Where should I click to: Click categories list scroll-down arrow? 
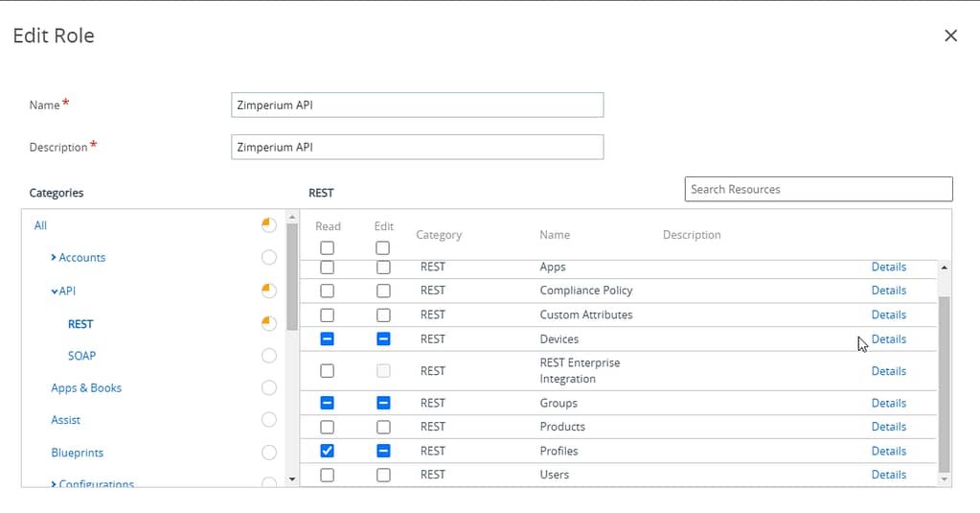pyautogui.click(x=292, y=479)
